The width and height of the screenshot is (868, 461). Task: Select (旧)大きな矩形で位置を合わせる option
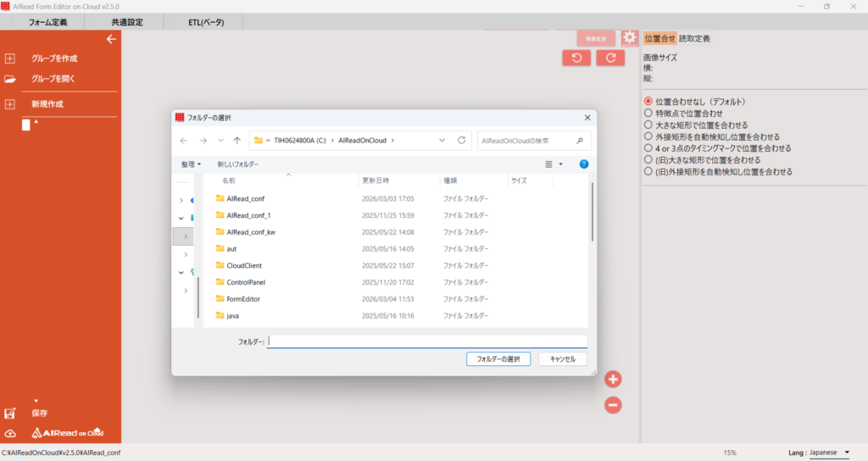click(648, 159)
